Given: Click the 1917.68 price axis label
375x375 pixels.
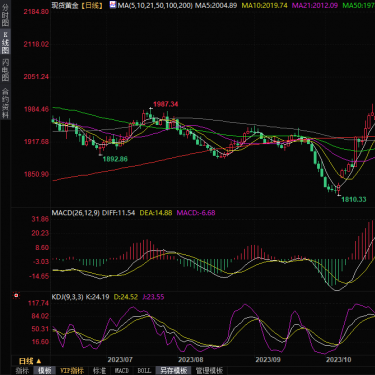Looking at the screenshot, I should click(36, 142).
